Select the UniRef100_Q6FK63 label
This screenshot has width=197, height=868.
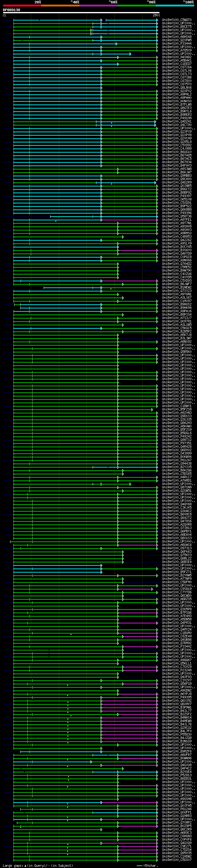pos(176,551)
